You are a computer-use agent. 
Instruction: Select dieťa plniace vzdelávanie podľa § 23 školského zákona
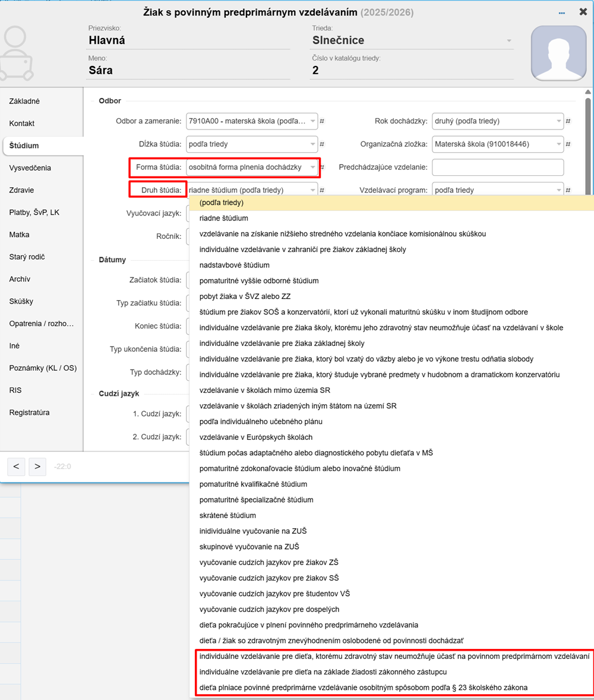click(391, 688)
